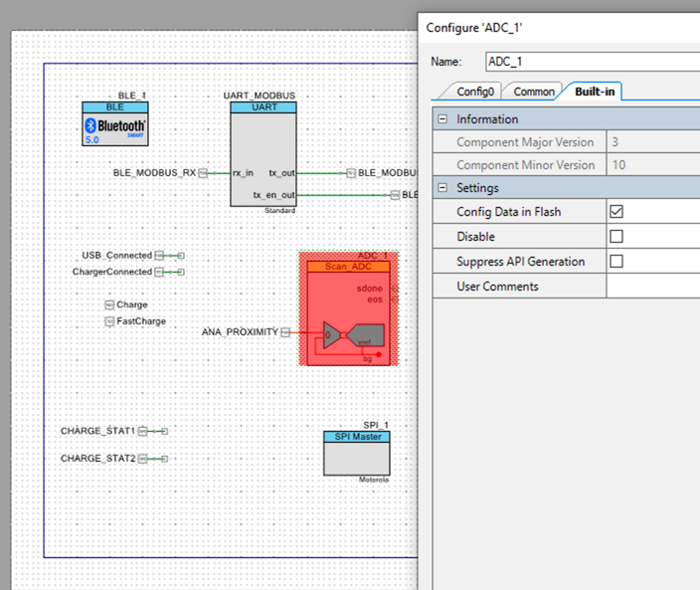Click the Built-in tab
Image resolution: width=700 pixels, height=590 pixels.
[x=595, y=92]
